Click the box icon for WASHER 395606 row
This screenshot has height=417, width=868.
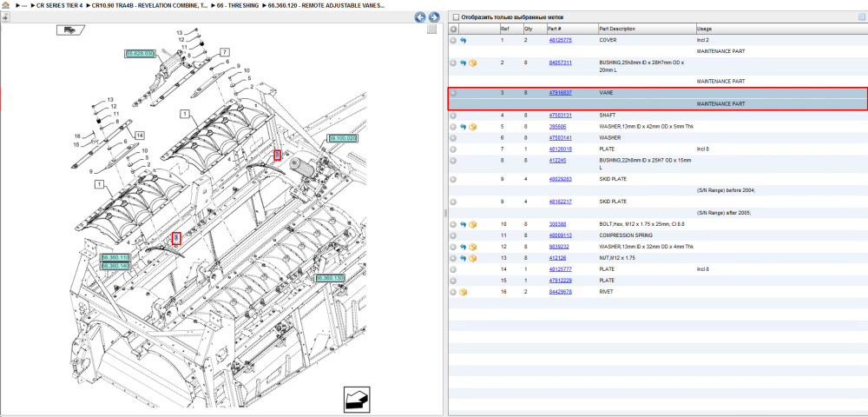coord(473,127)
